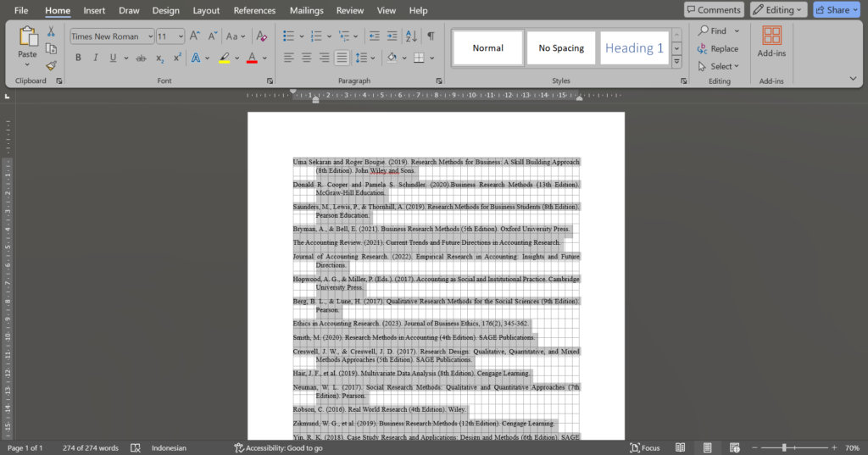This screenshot has width=868, height=455.
Task: Expand the bullets list dropdown arrow
Action: 302,36
